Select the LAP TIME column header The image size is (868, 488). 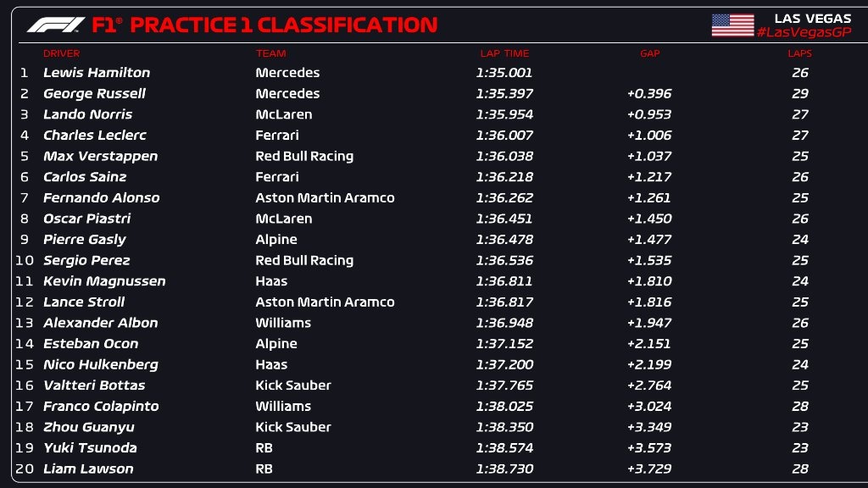[x=504, y=53]
